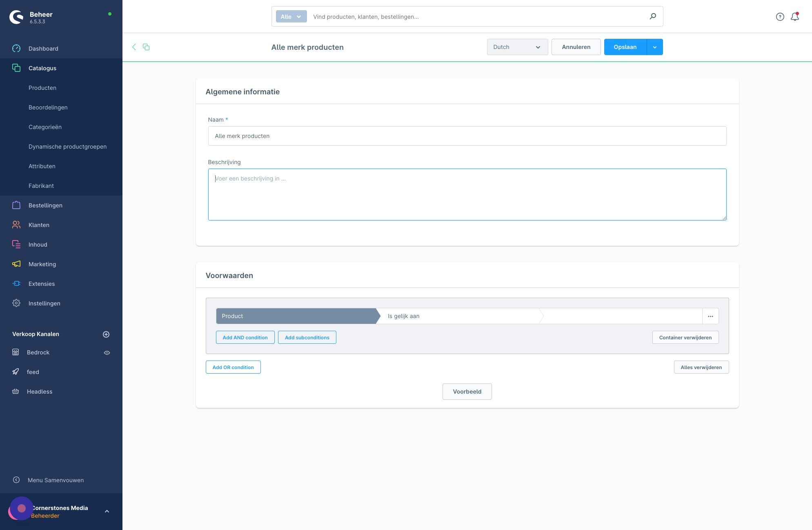Open Dynamische productgroepen menu item
The image size is (812, 530).
click(67, 147)
